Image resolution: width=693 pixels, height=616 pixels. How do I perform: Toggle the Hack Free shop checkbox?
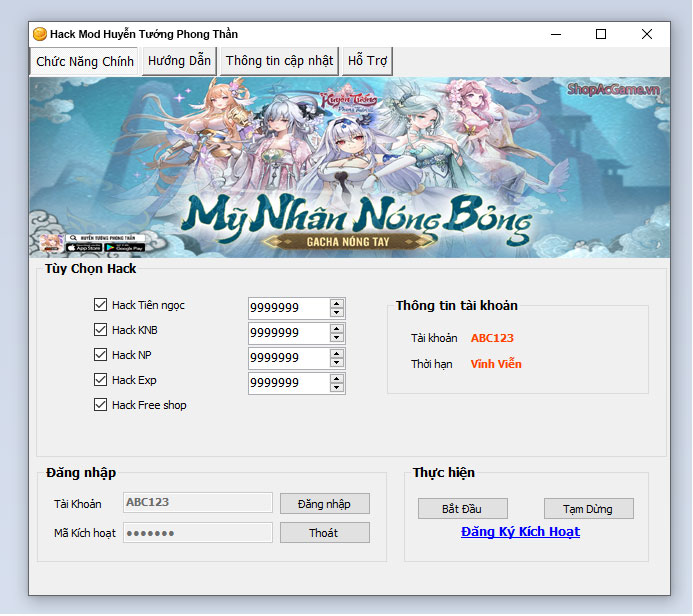tap(100, 405)
